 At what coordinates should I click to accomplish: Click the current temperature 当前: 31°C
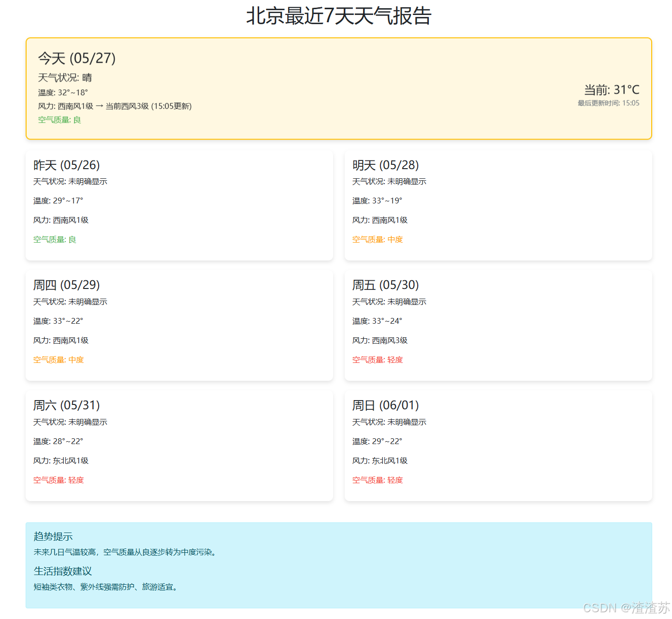click(612, 90)
